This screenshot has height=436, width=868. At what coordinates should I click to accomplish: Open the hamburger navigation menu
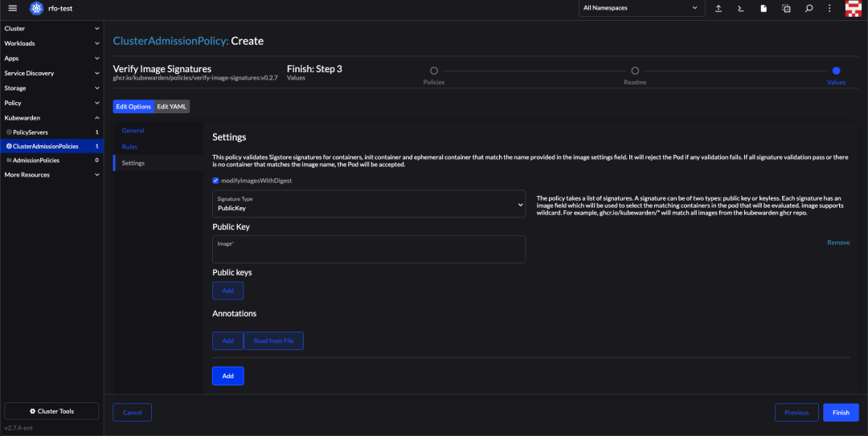13,8
